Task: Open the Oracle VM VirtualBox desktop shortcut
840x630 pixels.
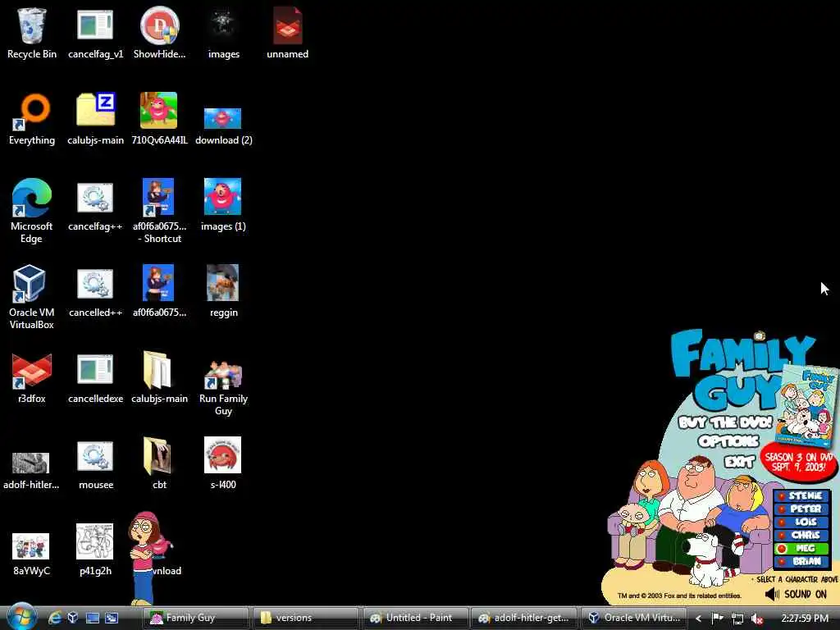Action: [32, 297]
